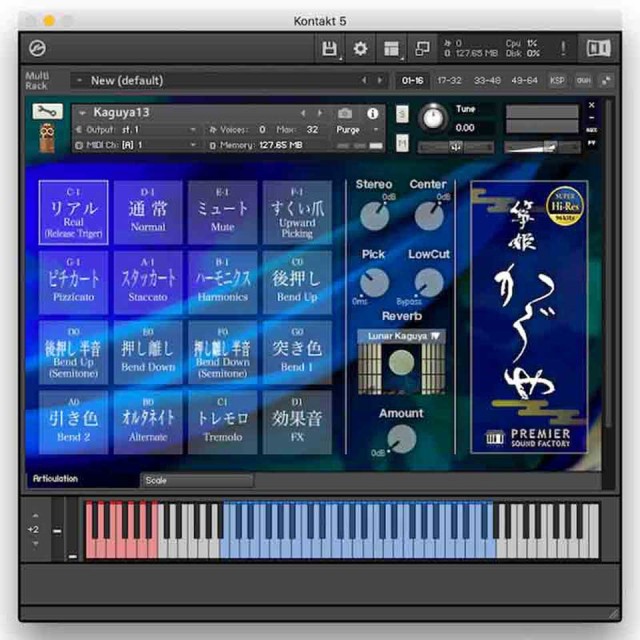Viewport: 640px width, 640px height.
Task: Select Bend Up C0 articulation pad
Action: [x=297, y=282]
